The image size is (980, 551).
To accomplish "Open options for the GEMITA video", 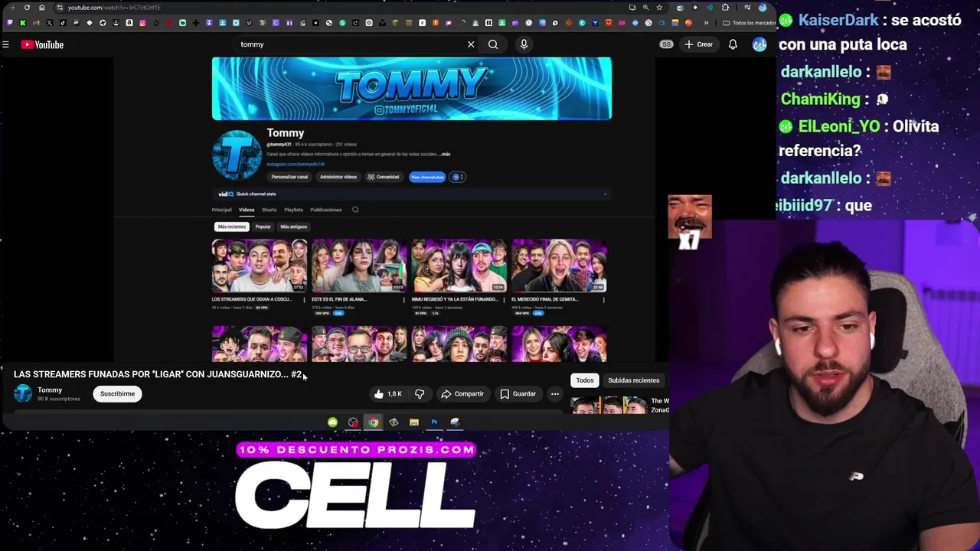I will tap(603, 300).
